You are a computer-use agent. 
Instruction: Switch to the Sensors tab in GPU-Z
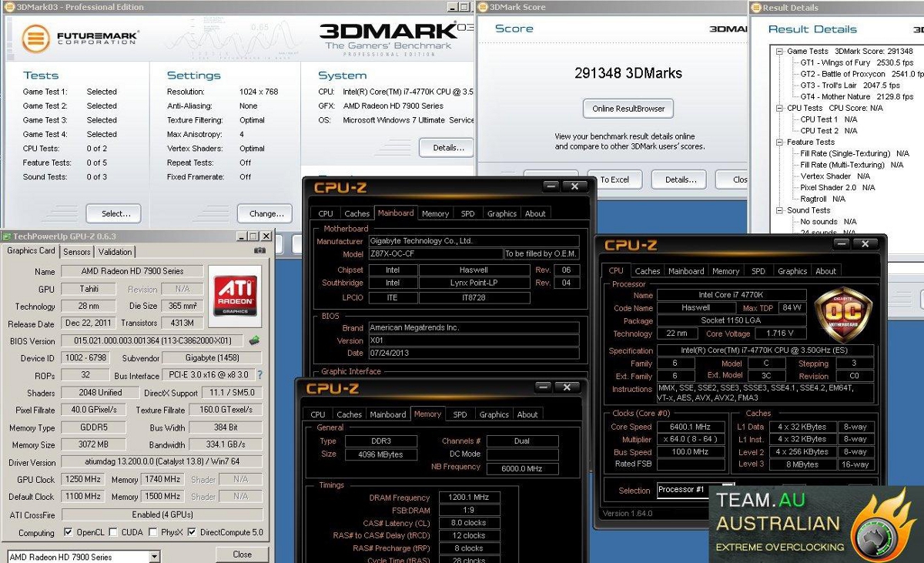pyautogui.click(x=76, y=252)
